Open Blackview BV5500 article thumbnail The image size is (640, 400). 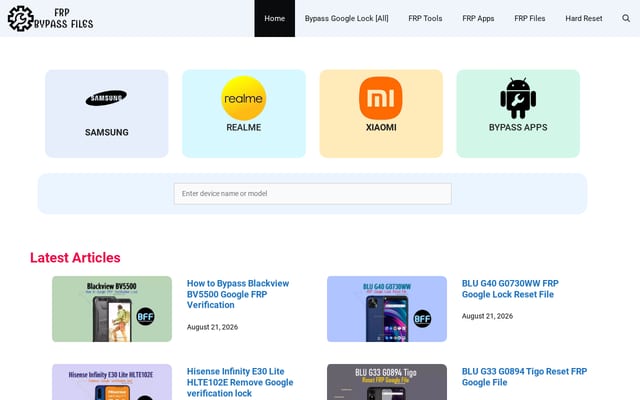click(112, 309)
